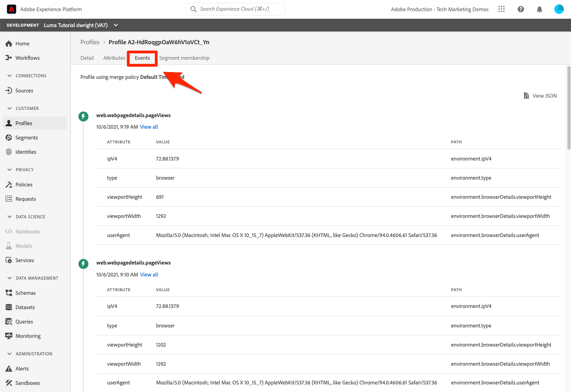Click the Adobe logo icon
This screenshot has width=571, height=392.
pos(12,9)
